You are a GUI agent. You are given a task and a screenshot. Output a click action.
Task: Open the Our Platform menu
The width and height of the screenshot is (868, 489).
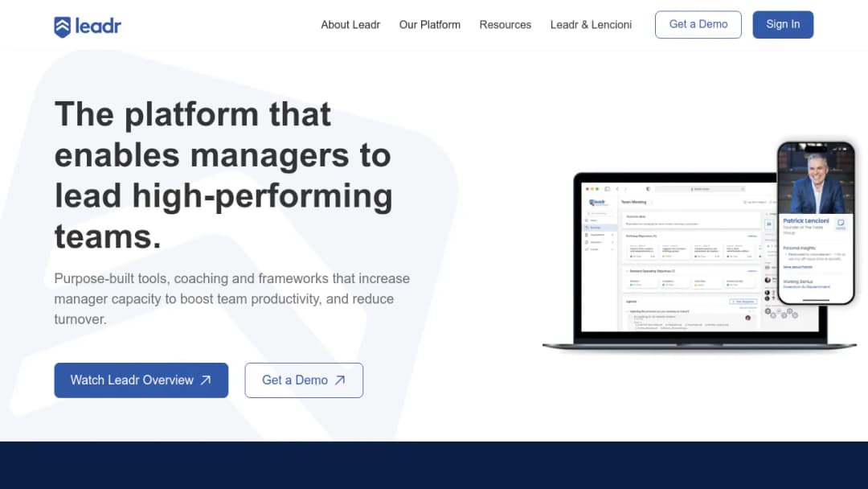click(429, 25)
